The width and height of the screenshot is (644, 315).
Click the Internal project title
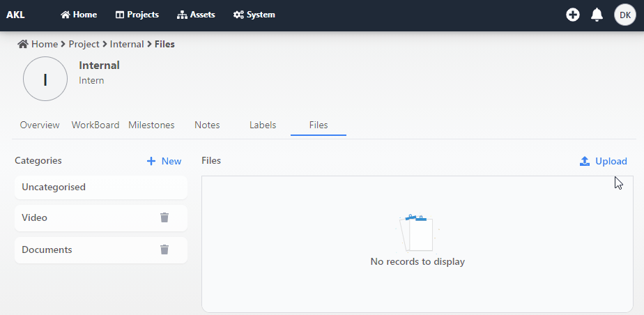click(100, 66)
